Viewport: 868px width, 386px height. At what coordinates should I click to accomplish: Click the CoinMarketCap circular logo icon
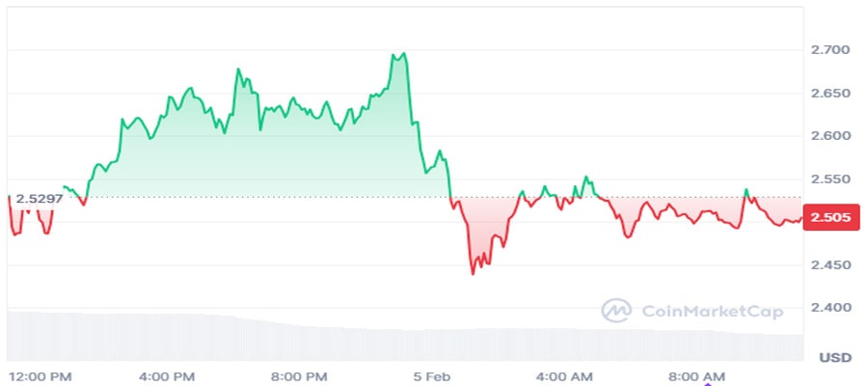point(616,310)
